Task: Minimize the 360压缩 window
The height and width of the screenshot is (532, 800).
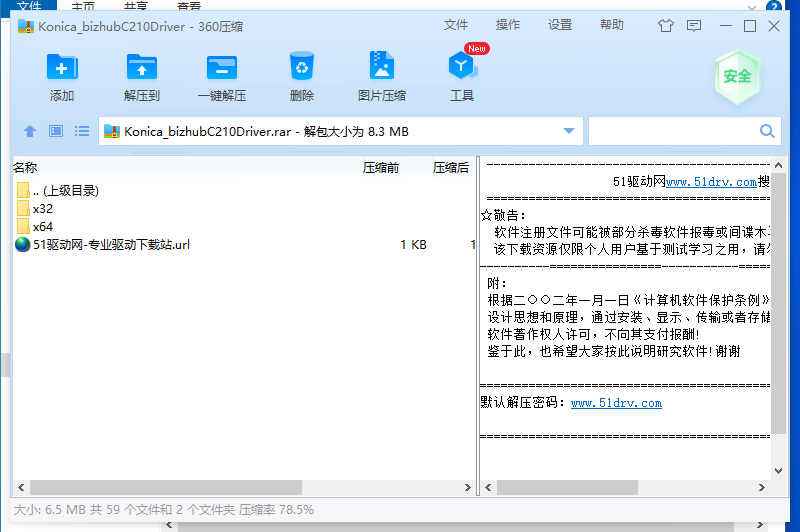Action: [726, 26]
